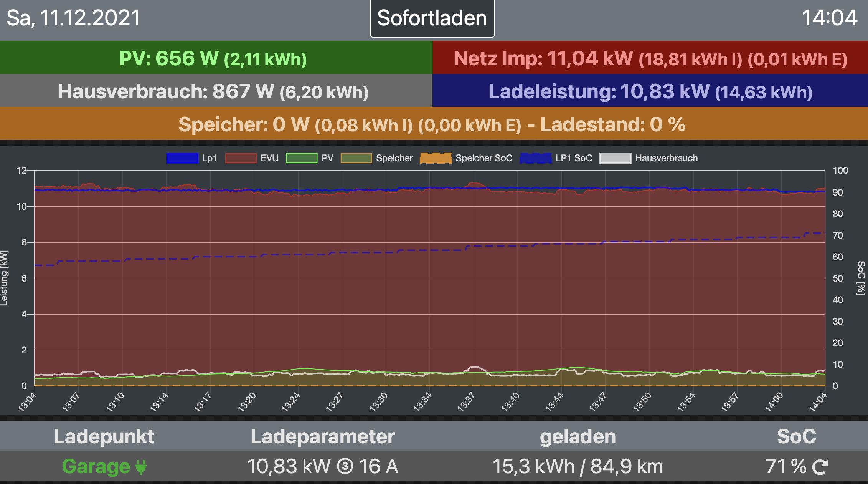This screenshot has height=484, width=868.
Task: Select the Garage charge point name
Action: pyautogui.click(x=96, y=467)
